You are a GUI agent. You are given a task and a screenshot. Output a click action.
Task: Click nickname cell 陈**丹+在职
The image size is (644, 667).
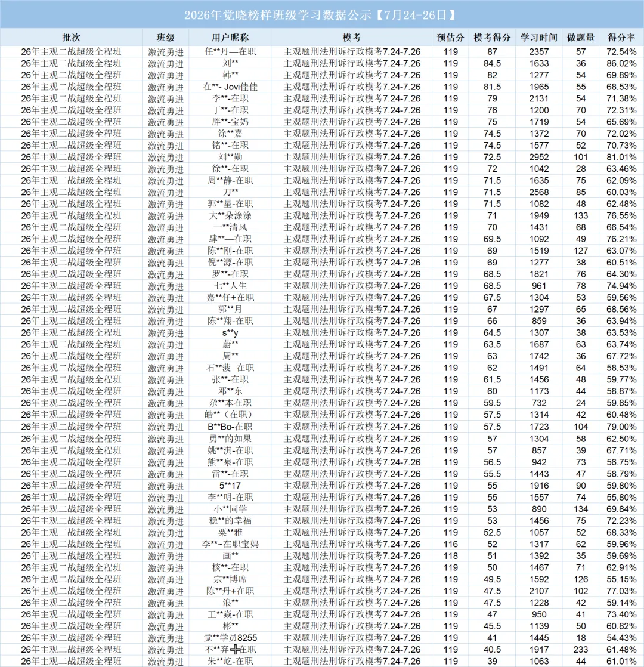coord(230,591)
